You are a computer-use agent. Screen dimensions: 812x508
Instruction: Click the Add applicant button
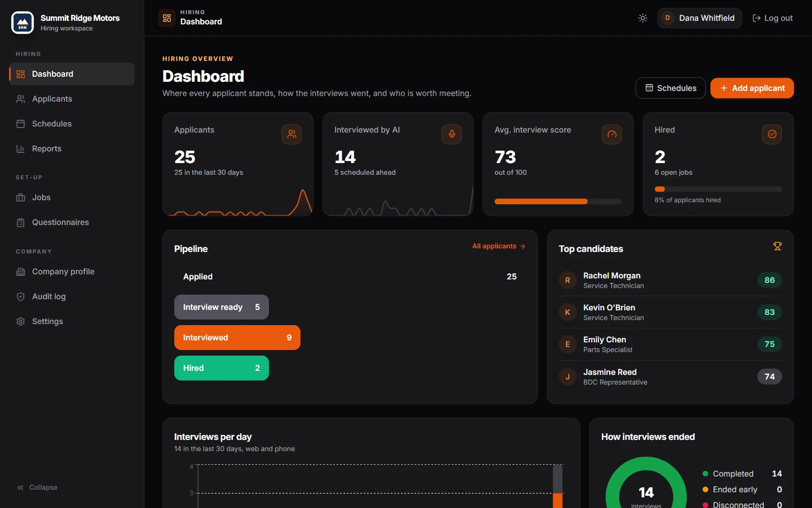click(752, 88)
